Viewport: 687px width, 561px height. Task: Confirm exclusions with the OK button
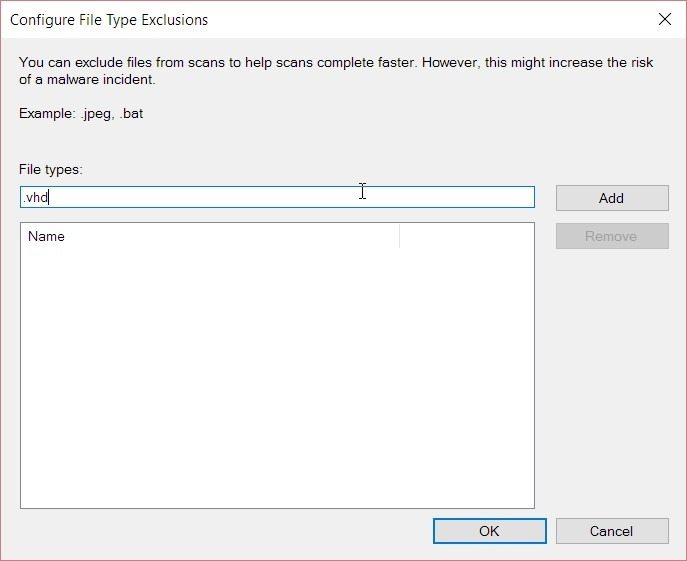[x=489, y=531]
